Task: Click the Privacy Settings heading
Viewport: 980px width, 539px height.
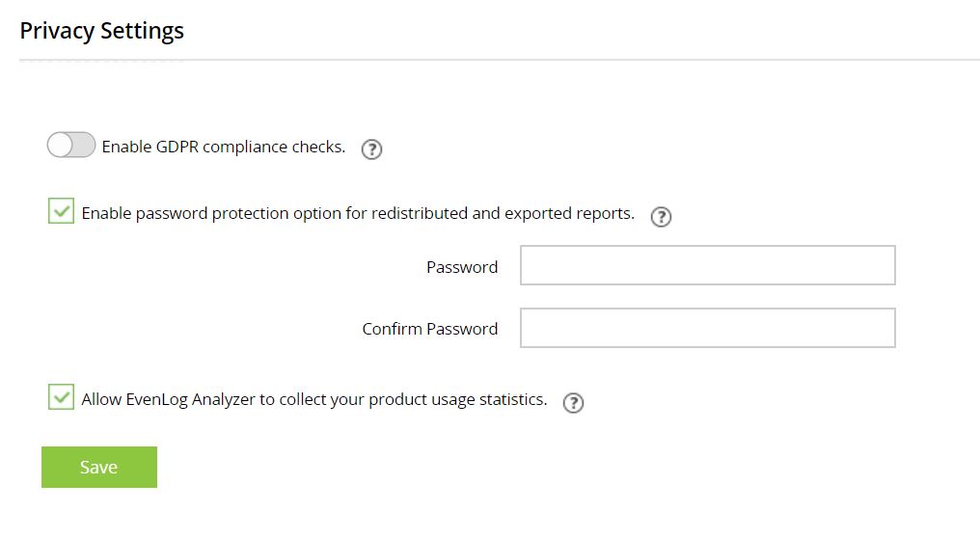Action: pos(102,31)
